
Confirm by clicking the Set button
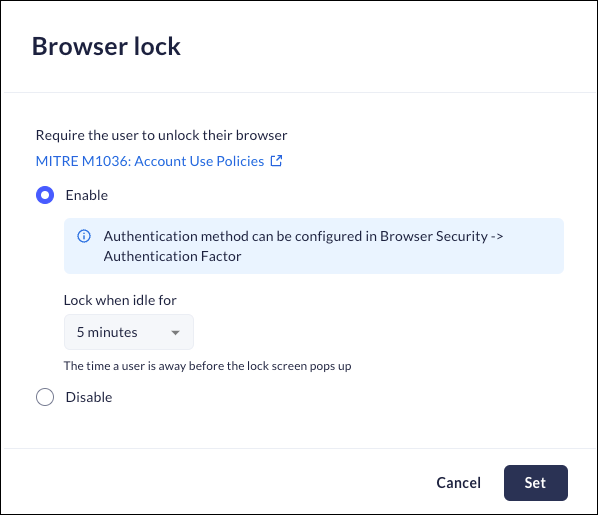click(535, 483)
